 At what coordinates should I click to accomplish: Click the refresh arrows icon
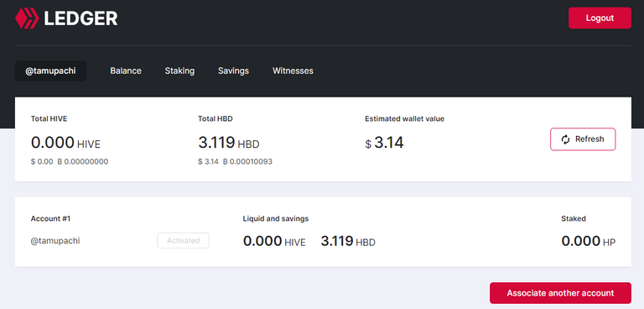tap(565, 139)
